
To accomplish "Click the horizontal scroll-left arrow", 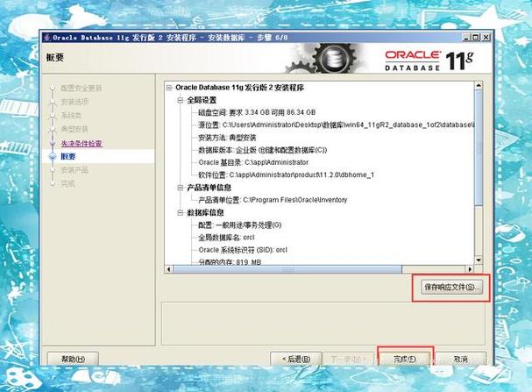I will [169, 269].
